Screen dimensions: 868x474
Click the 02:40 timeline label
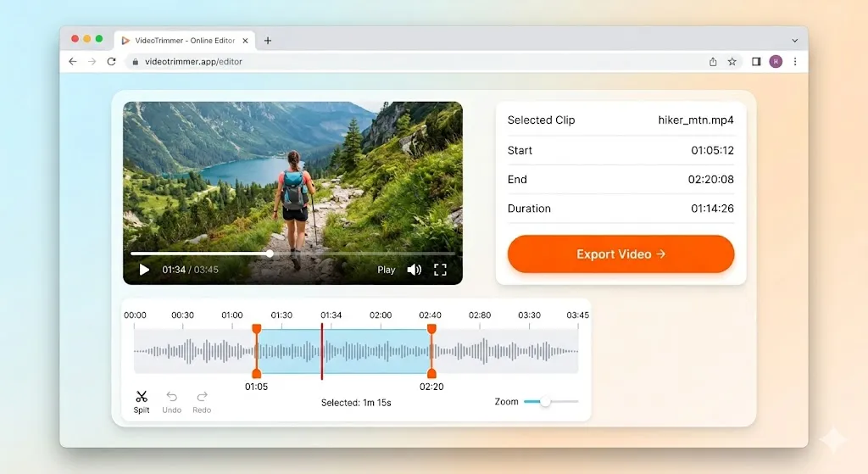[430, 315]
